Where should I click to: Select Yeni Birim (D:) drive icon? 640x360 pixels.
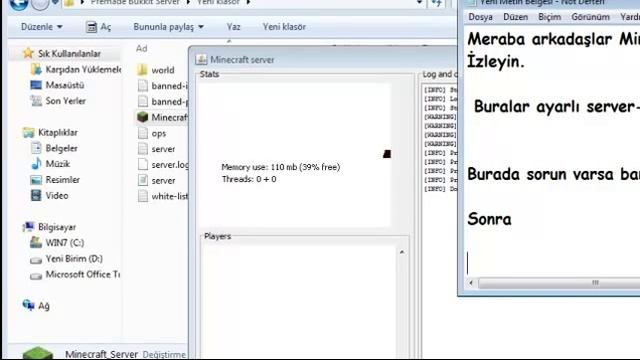36,259
